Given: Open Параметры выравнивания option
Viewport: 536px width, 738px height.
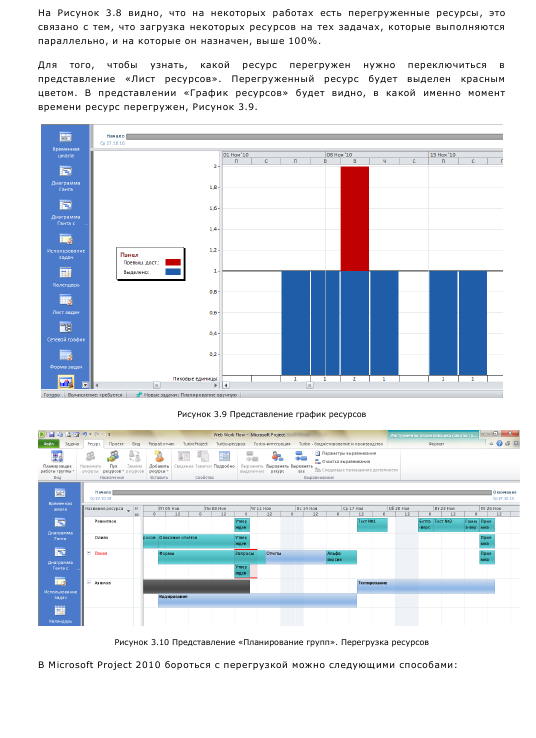Looking at the screenshot, I should pyautogui.click(x=346, y=453).
